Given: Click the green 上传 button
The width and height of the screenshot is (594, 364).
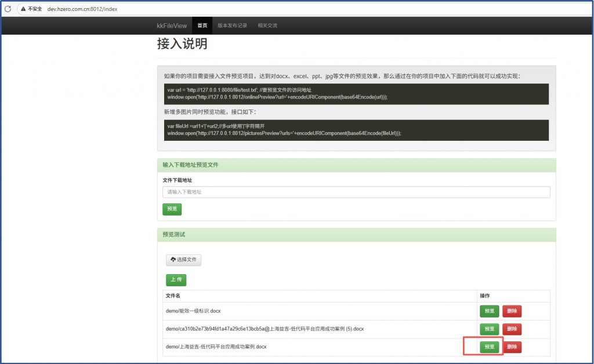Looking at the screenshot, I should [x=176, y=280].
